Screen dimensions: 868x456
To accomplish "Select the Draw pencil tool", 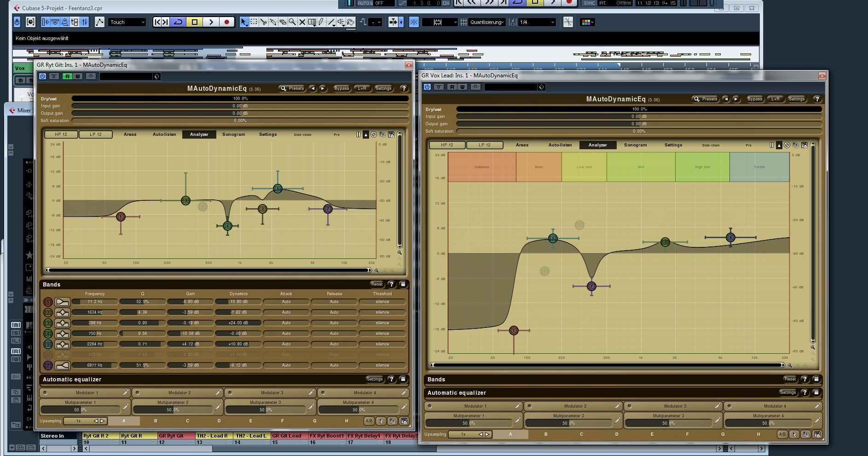I will pyautogui.click(x=321, y=22).
